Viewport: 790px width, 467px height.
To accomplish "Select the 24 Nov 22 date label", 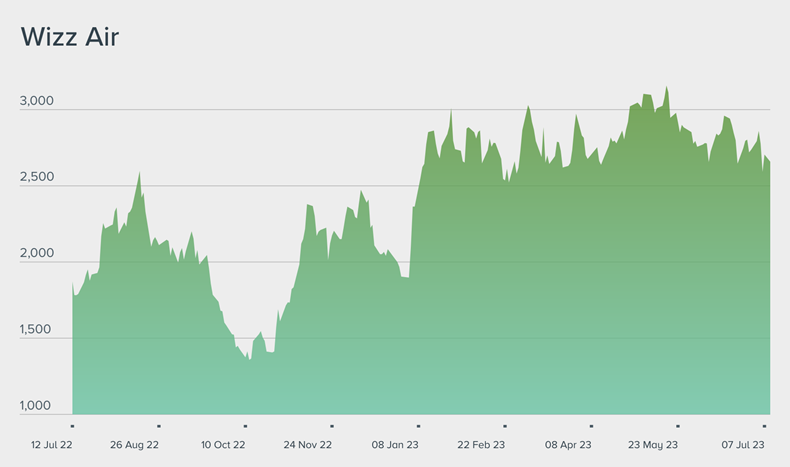I will coord(308,444).
